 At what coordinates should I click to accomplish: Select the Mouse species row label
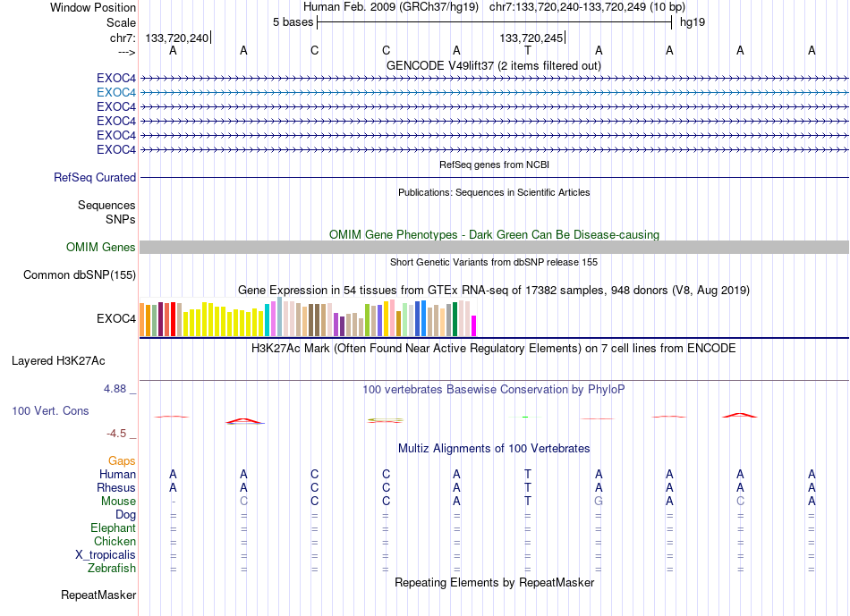(118, 502)
